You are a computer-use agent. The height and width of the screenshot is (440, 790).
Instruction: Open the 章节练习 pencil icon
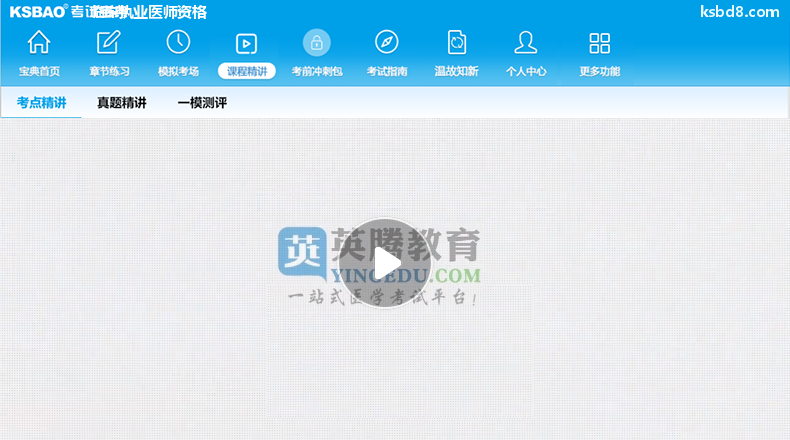point(109,42)
